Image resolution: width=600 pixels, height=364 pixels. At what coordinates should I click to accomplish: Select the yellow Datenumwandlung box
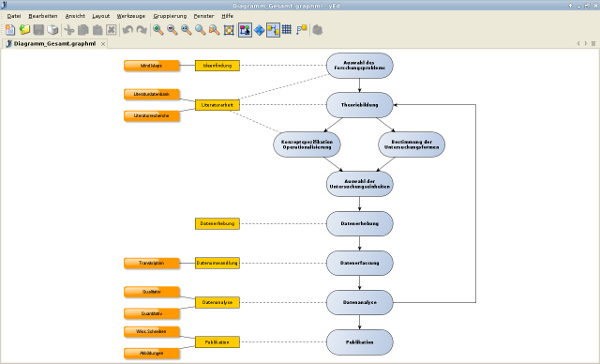[x=217, y=263]
